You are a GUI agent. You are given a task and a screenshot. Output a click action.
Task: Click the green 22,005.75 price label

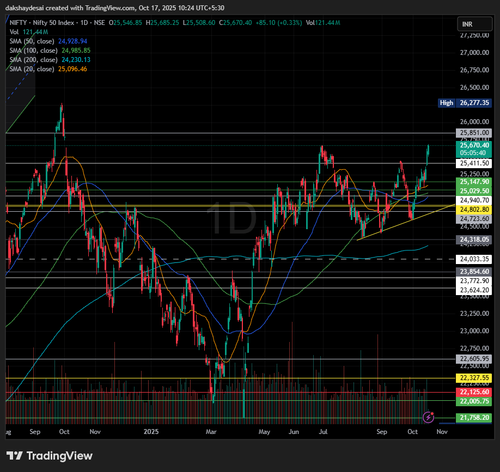474,401
